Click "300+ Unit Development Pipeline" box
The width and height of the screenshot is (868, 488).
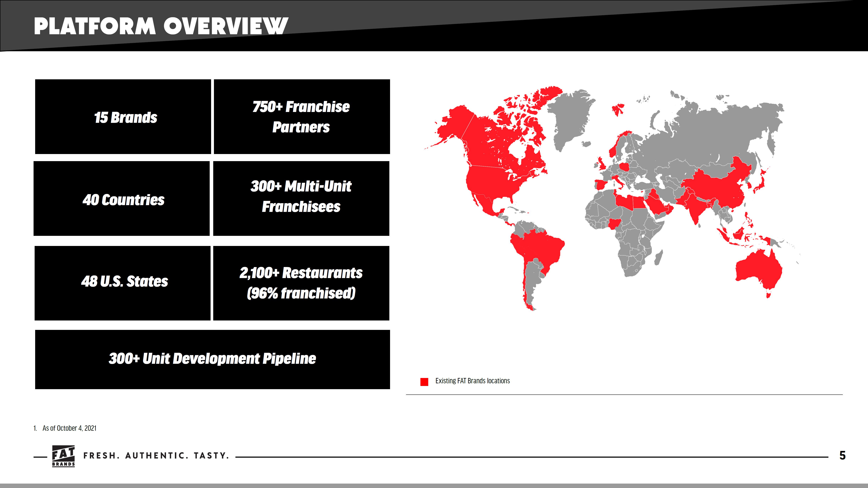[213, 359]
